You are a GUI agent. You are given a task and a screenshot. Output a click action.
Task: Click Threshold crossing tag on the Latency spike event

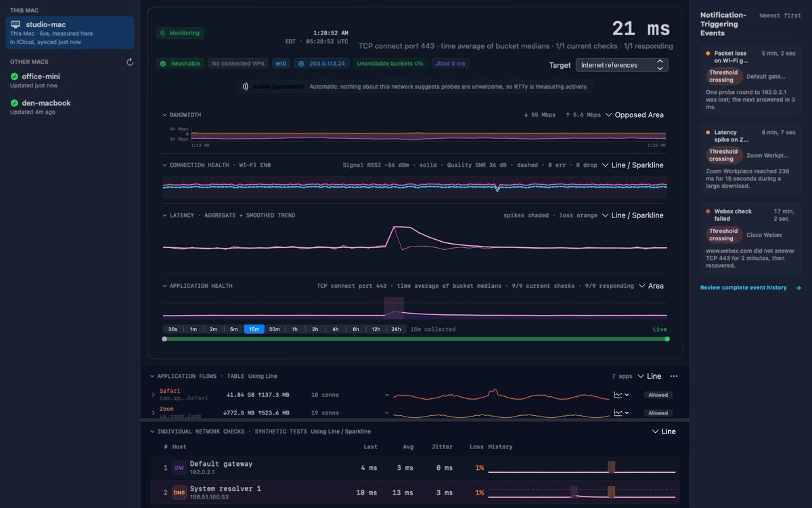click(723, 155)
